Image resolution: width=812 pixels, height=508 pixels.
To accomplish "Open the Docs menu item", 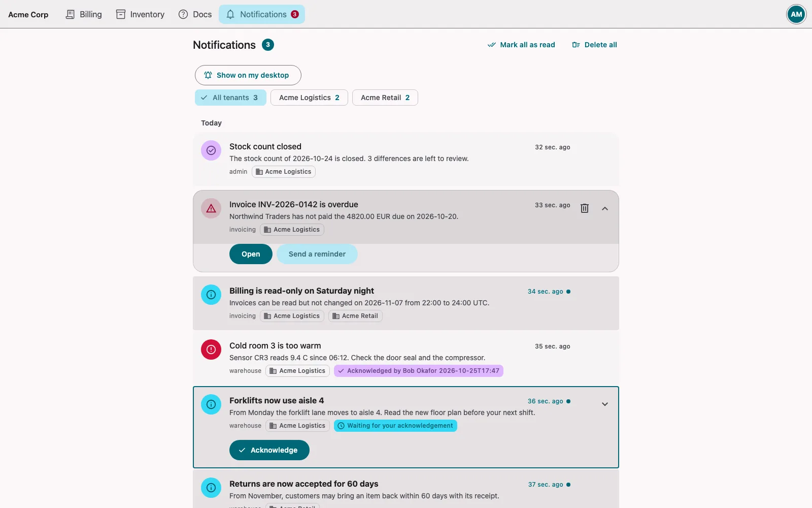I will click(x=195, y=14).
